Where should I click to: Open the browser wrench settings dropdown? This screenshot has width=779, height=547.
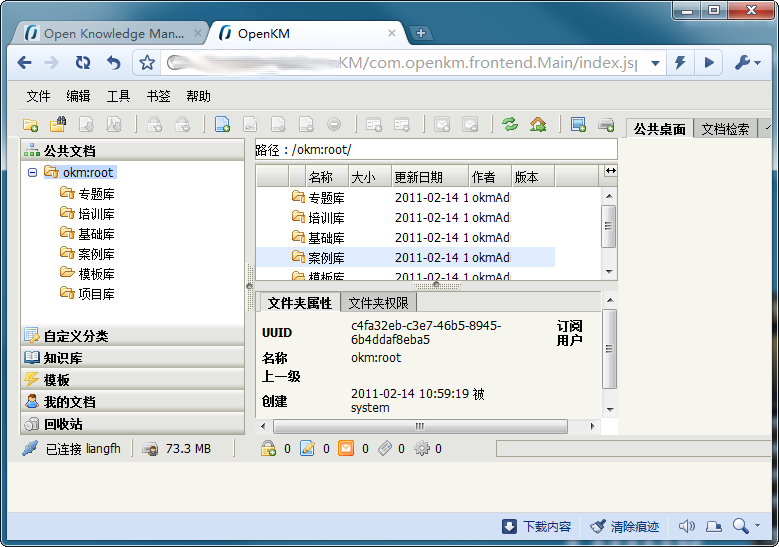748,63
